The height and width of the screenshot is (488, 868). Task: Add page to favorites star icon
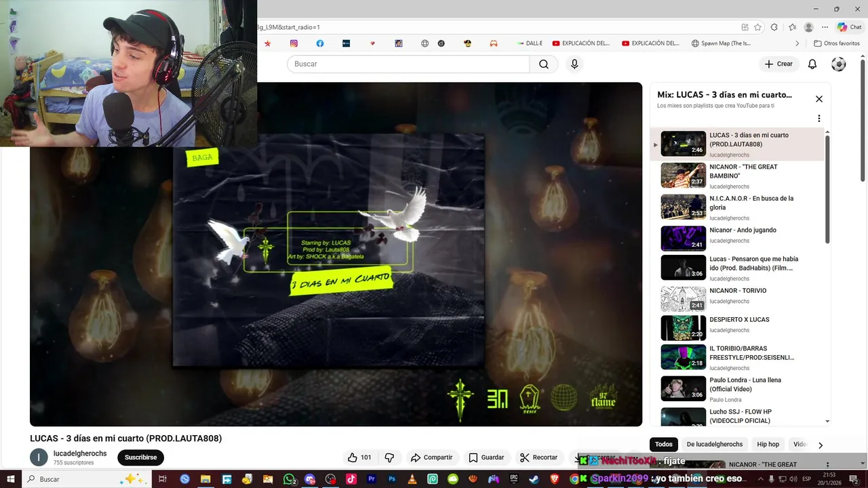(x=757, y=27)
